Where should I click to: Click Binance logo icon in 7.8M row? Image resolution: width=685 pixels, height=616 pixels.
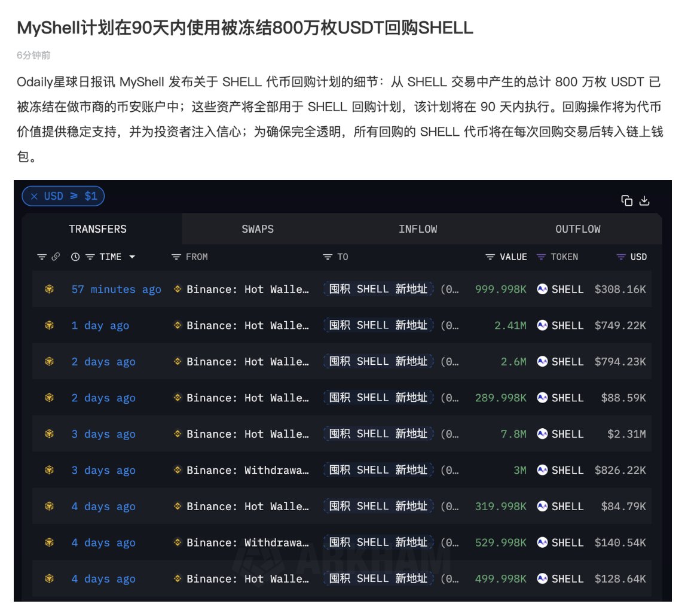[178, 434]
